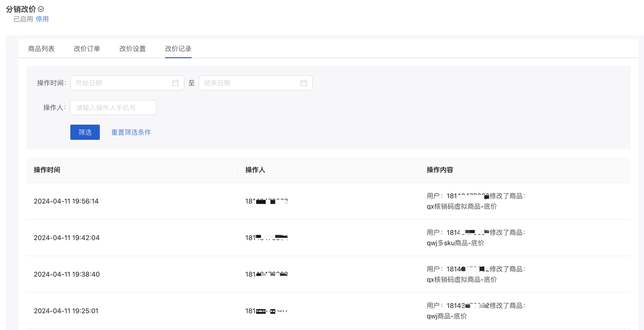Click the 已启用 status text
Screen dimensions: 644x330
(23, 19)
